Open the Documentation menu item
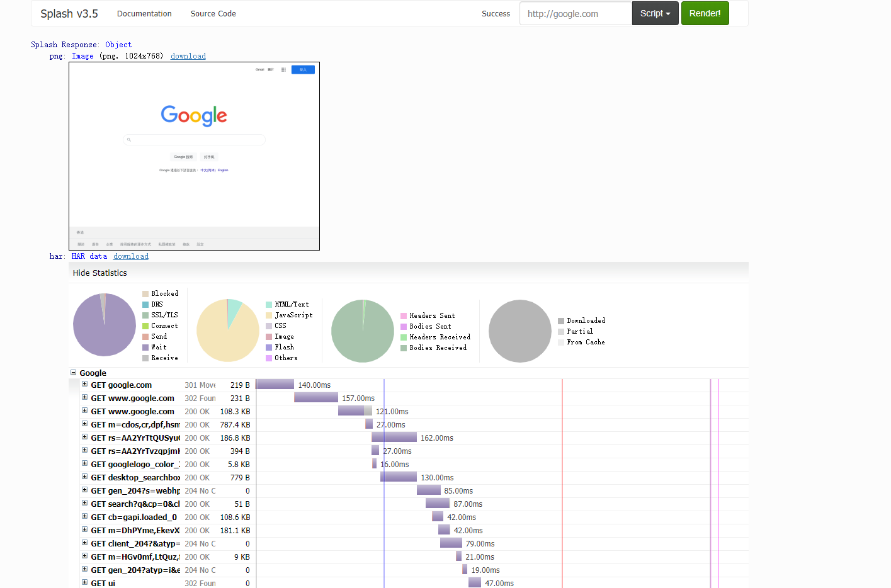 [144, 13]
